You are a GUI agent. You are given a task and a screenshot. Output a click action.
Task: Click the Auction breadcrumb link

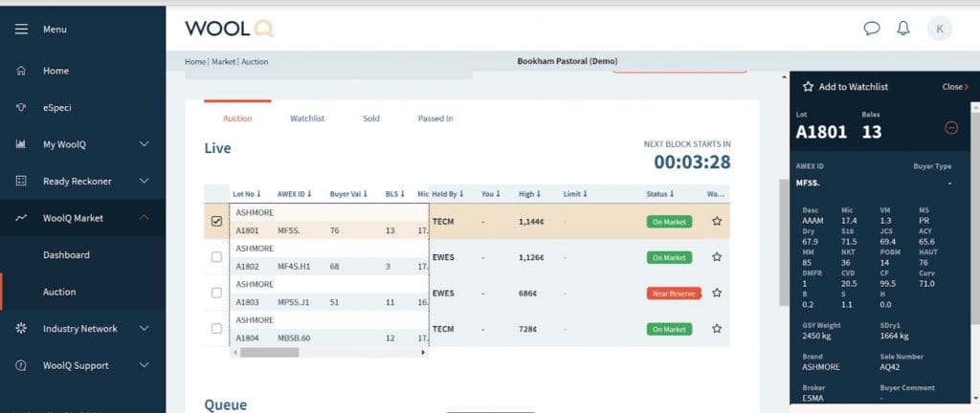click(255, 62)
